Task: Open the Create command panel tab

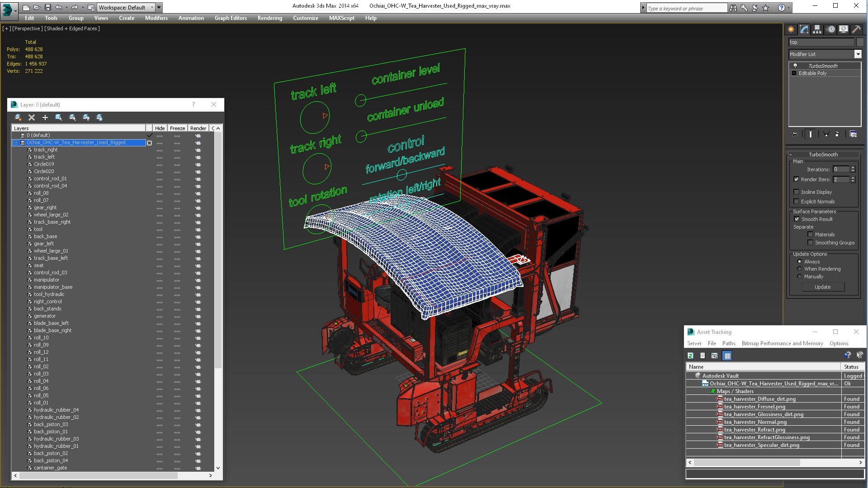Action: tap(791, 29)
